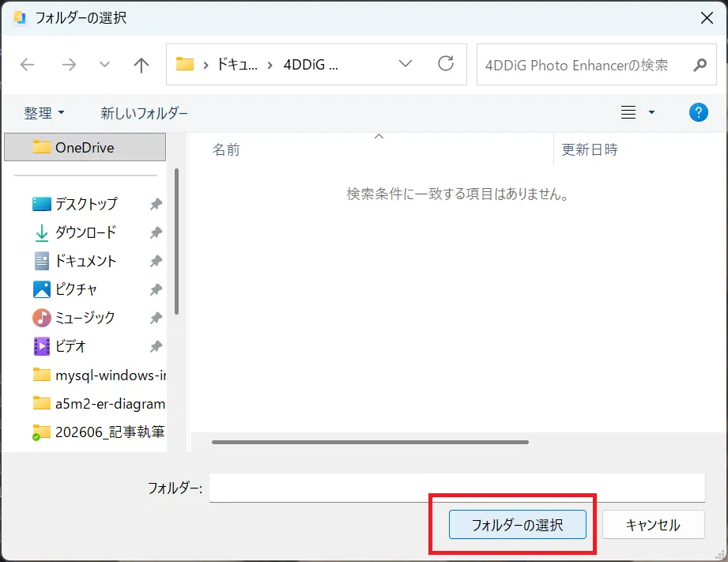
Task: Refresh the current folder view
Action: (x=446, y=64)
